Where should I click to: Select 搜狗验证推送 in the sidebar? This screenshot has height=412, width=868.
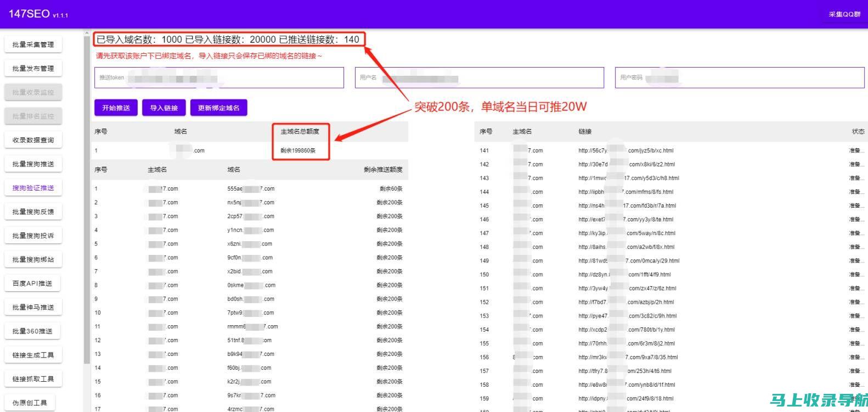33,188
